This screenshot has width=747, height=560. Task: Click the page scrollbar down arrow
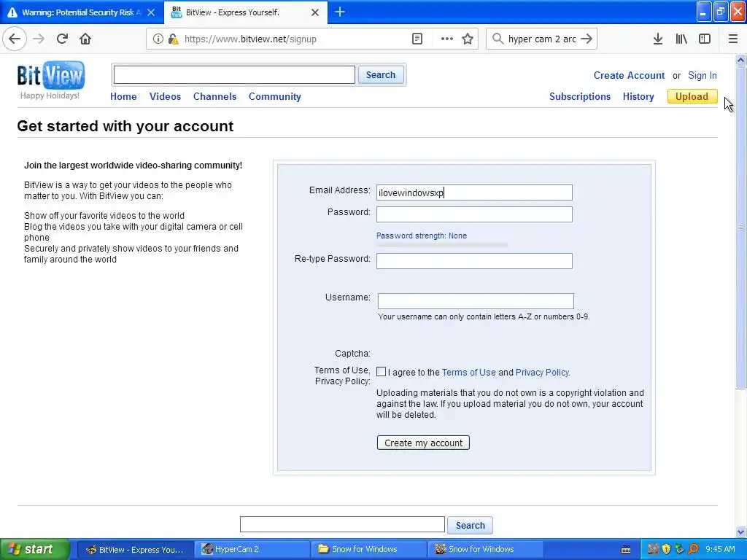click(740, 532)
